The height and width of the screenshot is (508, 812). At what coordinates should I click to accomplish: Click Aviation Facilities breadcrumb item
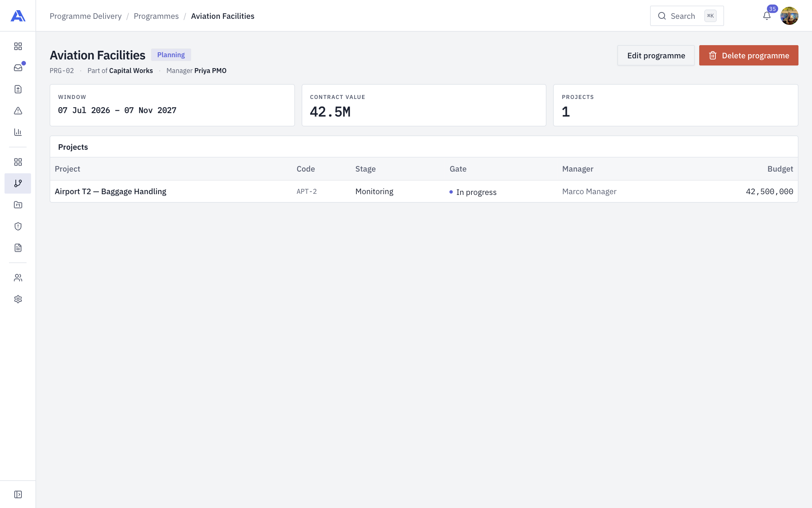pyautogui.click(x=223, y=16)
